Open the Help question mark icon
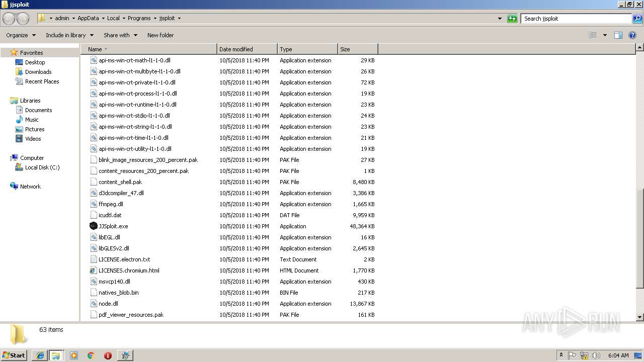 (633, 35)
